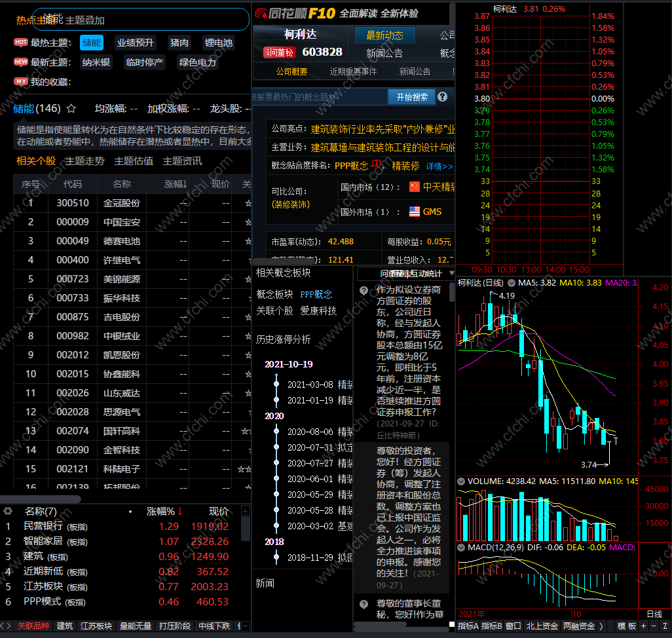Image resolution: width=672 pixels, height=638 pixels.
Task: Switch to 近期重要事件 sub-tab
Action: pos(353,71)
